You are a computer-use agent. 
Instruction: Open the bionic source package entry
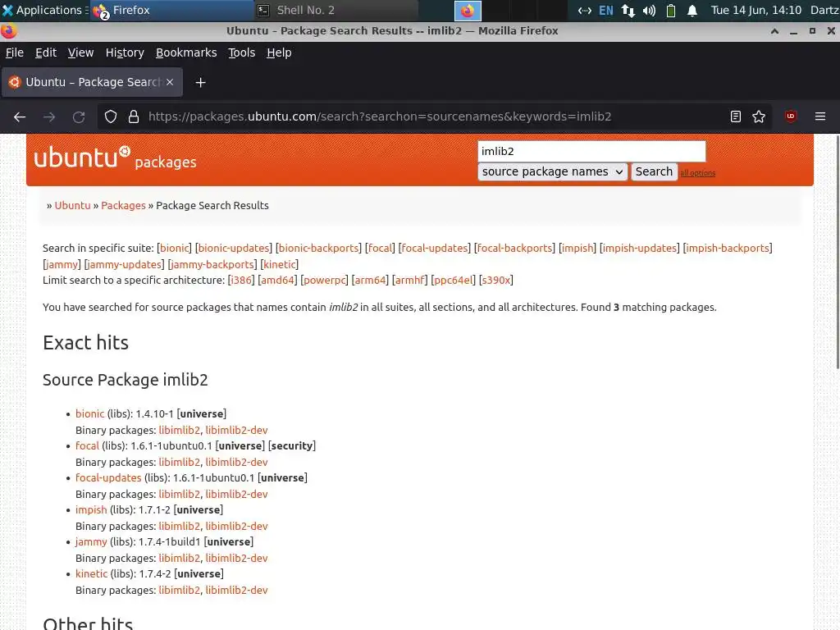pyautogui.click(x=90, y=414)
